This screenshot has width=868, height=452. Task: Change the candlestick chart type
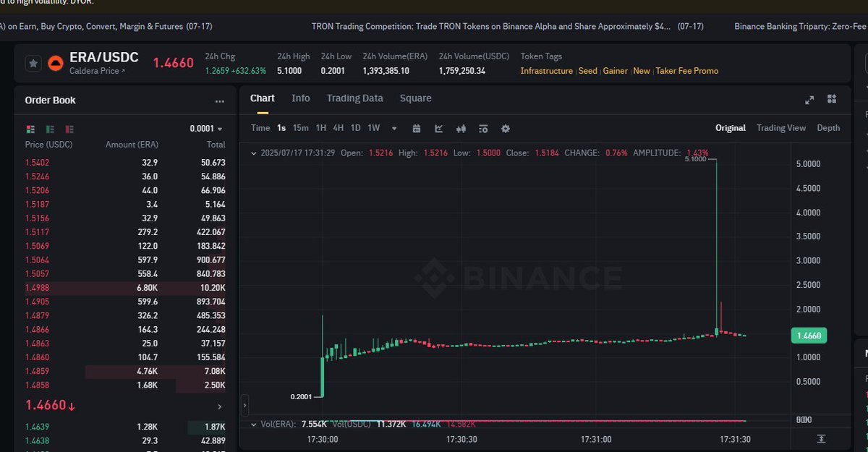(x=461, y=129)
